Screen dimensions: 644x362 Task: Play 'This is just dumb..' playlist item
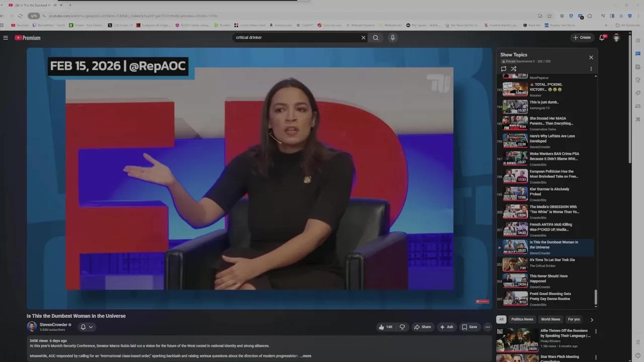pos(546,107)
